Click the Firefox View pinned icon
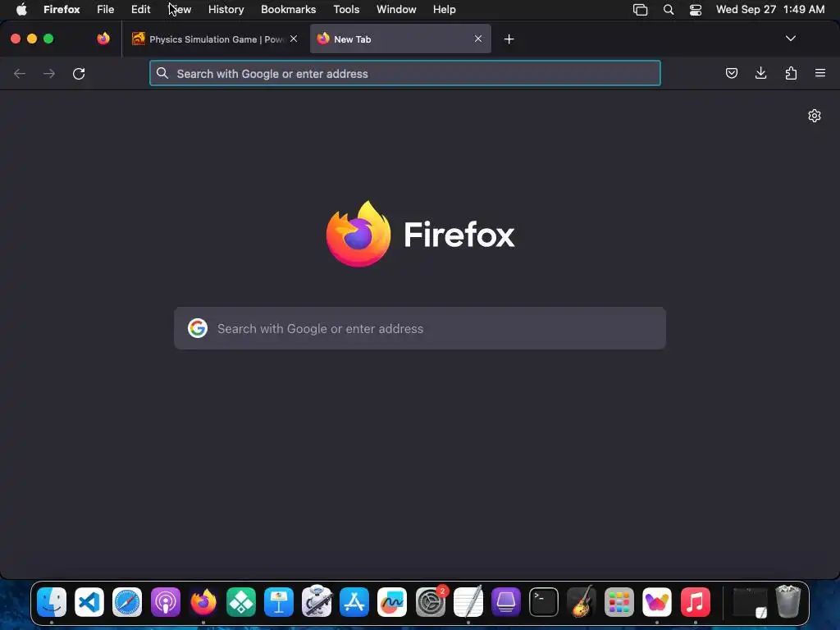The height and width of the screenshot is (630, 840). coord(103,39)
